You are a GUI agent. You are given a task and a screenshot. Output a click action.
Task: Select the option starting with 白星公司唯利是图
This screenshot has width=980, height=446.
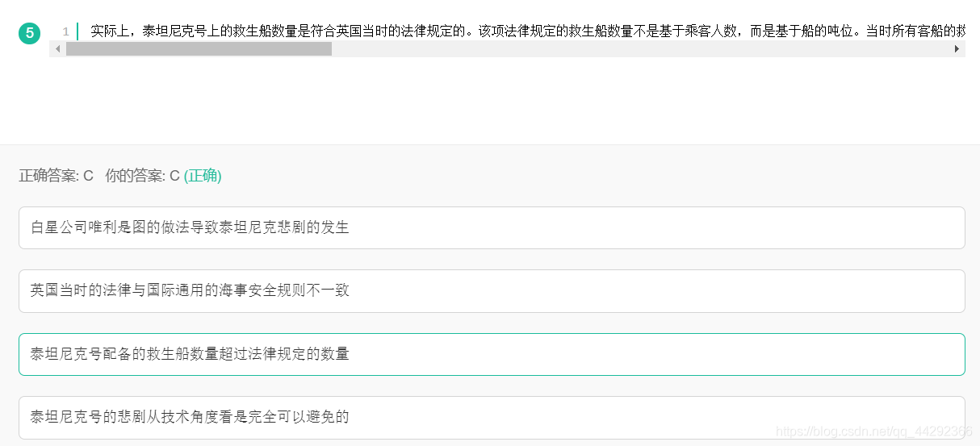click(x=492, y=227)
